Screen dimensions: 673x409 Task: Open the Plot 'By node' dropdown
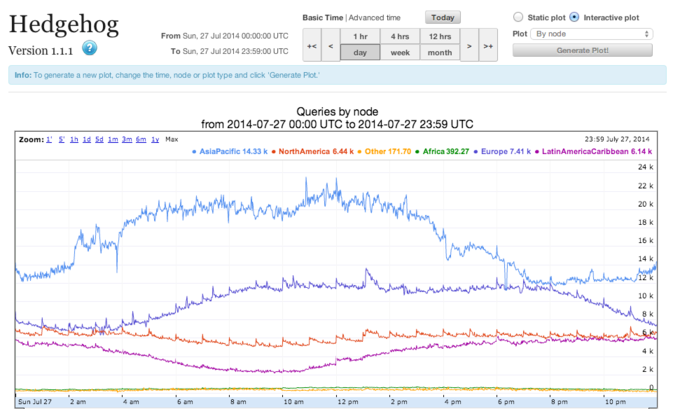click(591, 34)
